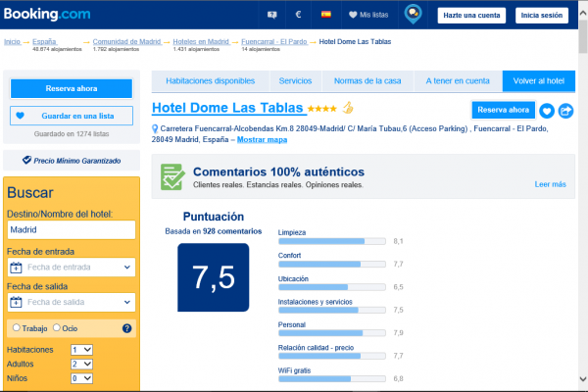Open the question mark help icon
This screenshot has width=588, height=392.
126,328
